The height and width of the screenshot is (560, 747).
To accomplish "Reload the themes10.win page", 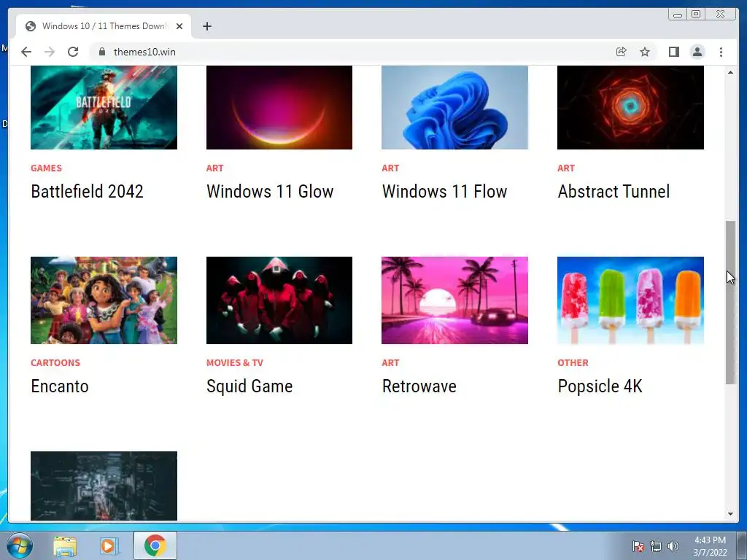I will (73, 52).
